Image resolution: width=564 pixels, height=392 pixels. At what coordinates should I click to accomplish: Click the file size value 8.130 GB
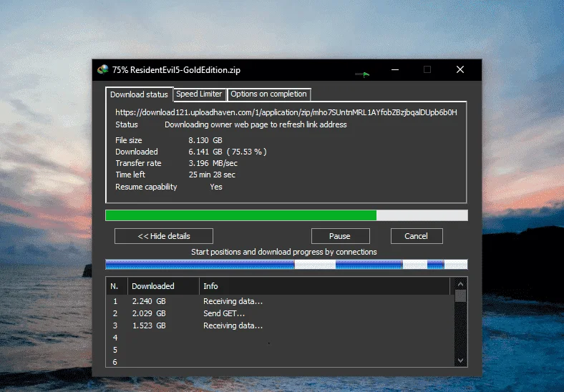pyautogui.click(x=205, y=140)
